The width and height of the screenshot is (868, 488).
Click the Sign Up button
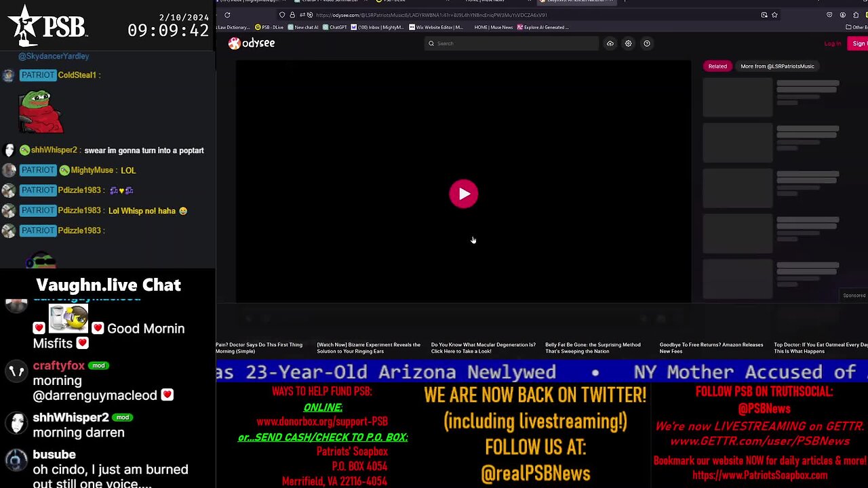(859, 43)
